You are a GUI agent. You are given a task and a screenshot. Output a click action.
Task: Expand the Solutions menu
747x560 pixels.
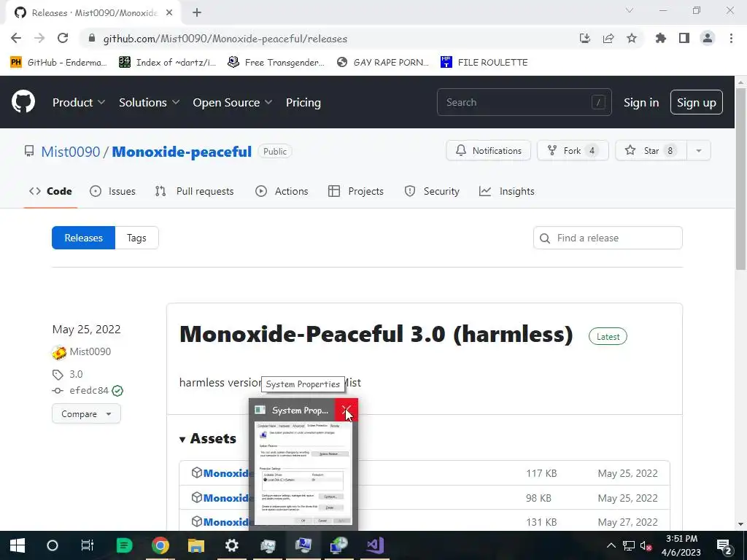coord(149,102)
